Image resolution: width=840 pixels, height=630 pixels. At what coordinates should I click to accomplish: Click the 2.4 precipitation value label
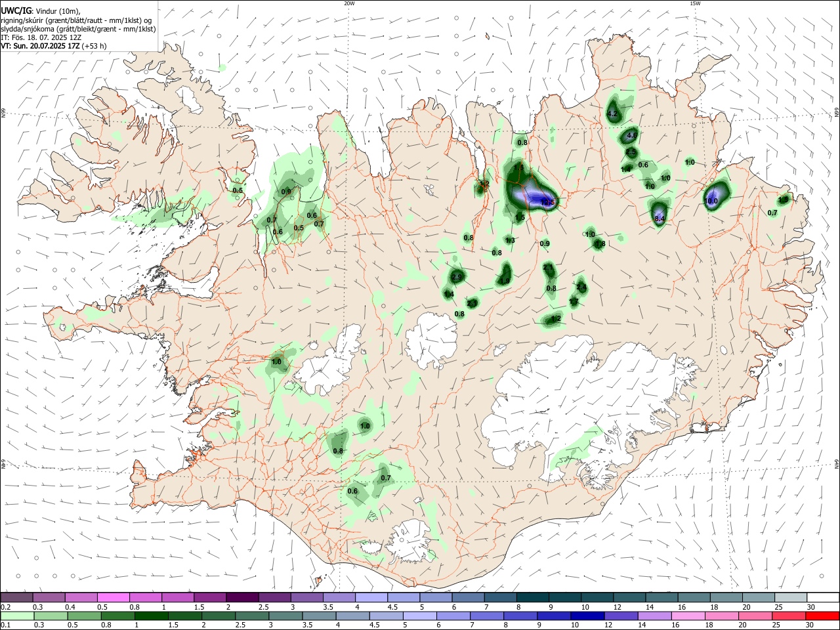coord(581,287)
